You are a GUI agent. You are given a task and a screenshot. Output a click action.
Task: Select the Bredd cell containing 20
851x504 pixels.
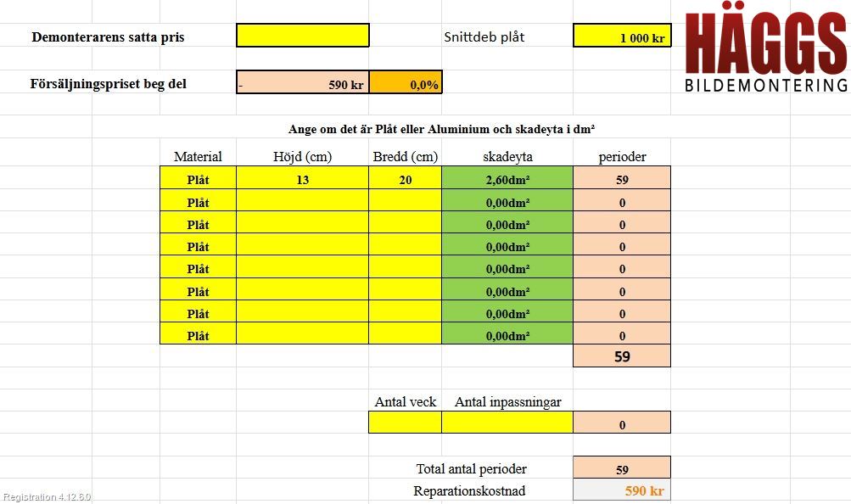point(406,178)
